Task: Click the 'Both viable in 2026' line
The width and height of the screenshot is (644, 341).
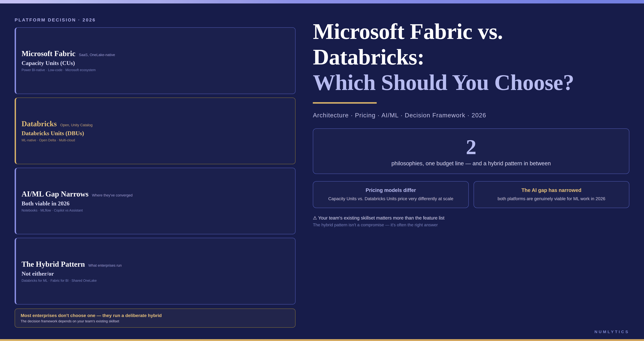Action: 46,203
